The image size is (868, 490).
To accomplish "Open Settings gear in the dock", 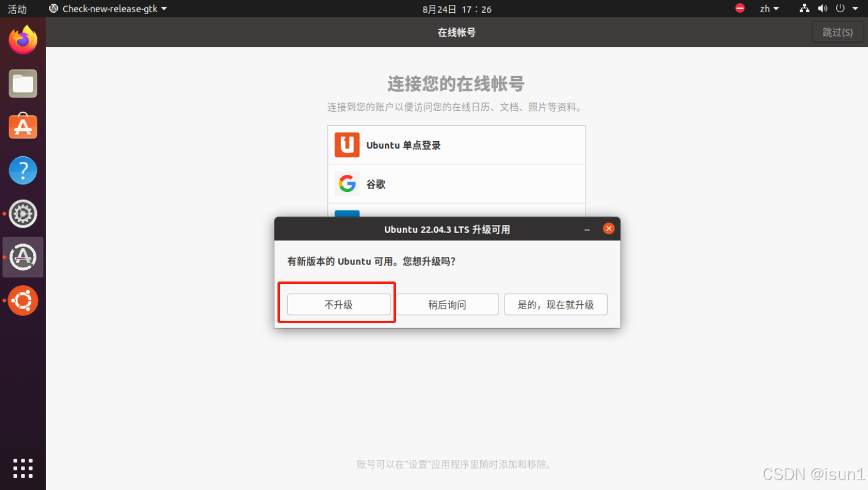I will [23, 213].
